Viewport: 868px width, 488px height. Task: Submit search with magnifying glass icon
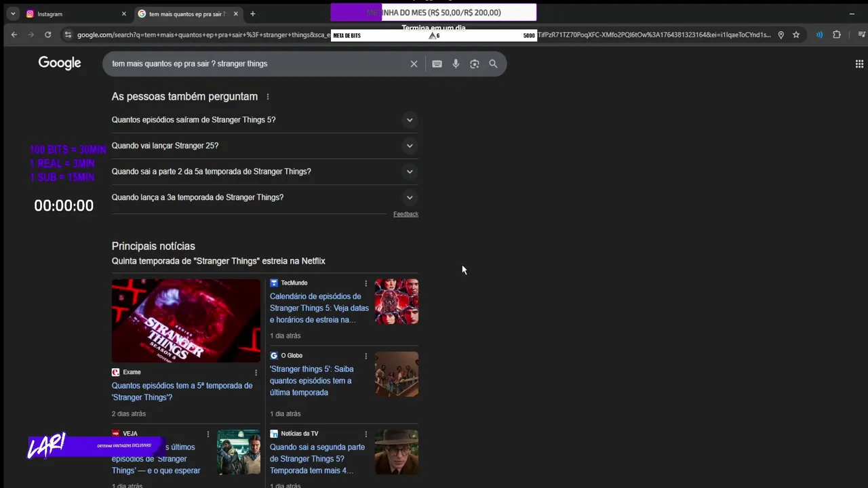click(x=493, y=64)
